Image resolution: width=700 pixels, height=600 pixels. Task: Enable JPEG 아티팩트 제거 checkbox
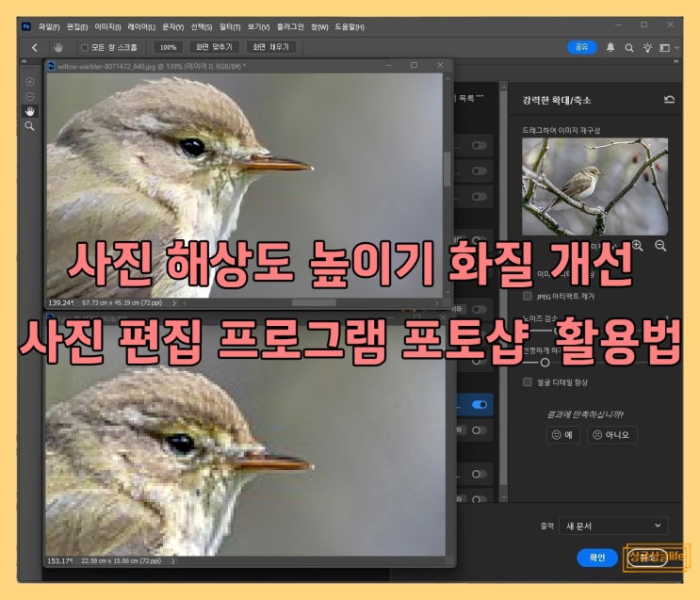point(528,296)
